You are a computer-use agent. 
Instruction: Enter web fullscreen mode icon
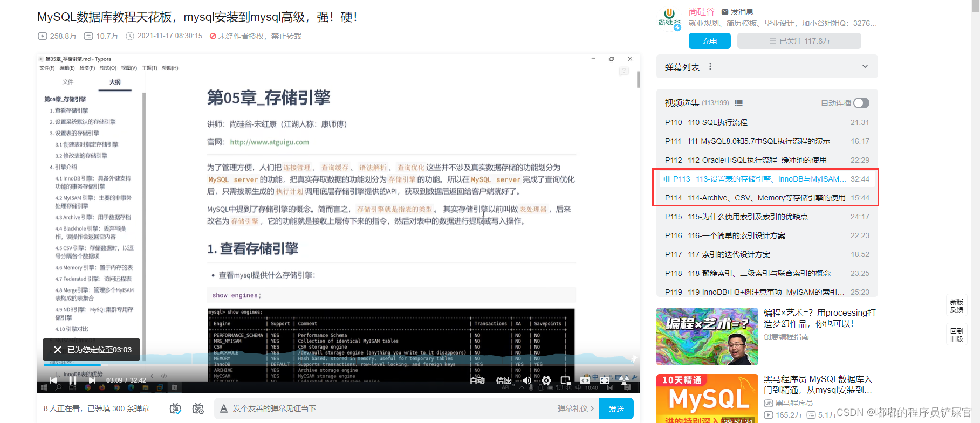pyautogui.click(x=605, y=380)
